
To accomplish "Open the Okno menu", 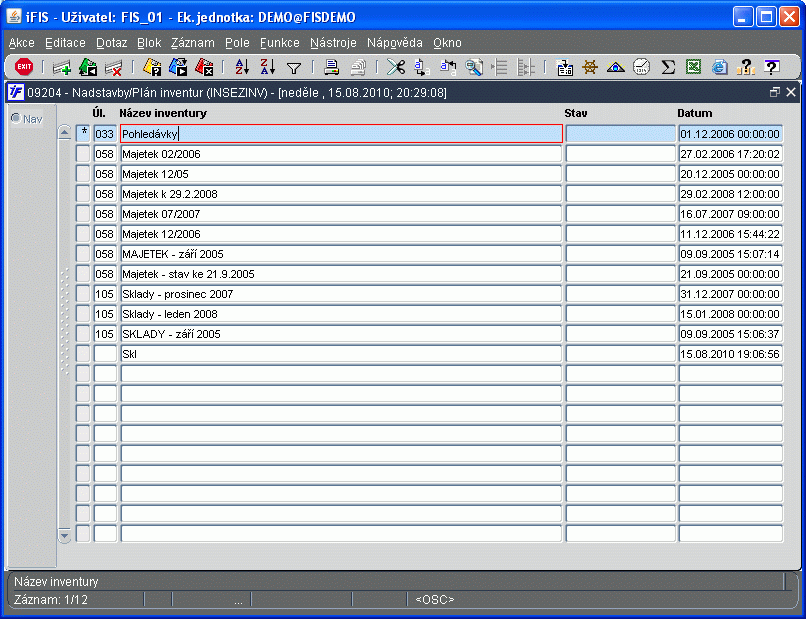I will click(x=447, y=43).
